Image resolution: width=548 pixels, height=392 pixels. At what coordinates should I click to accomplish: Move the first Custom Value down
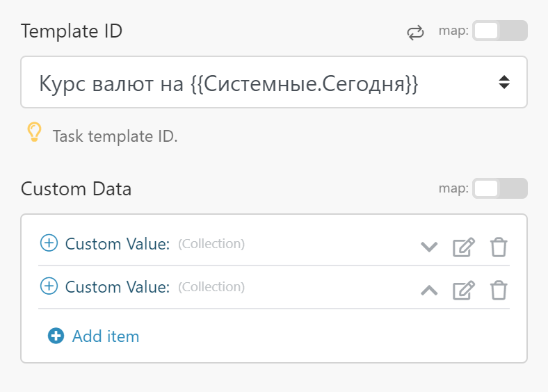pyautogui.click(x=429, y=247)
